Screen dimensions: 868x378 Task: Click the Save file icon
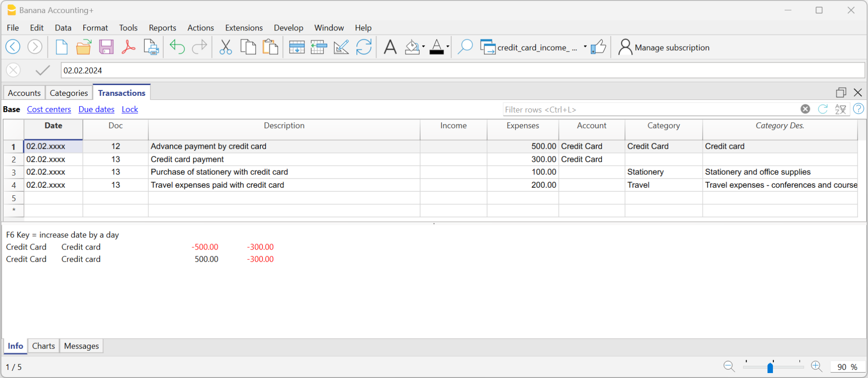[106, 47]
